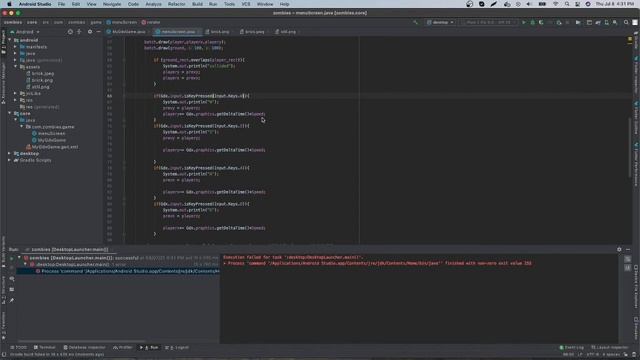
Task: Open the desktop run configuration dropdown
Action: (440, 22)
